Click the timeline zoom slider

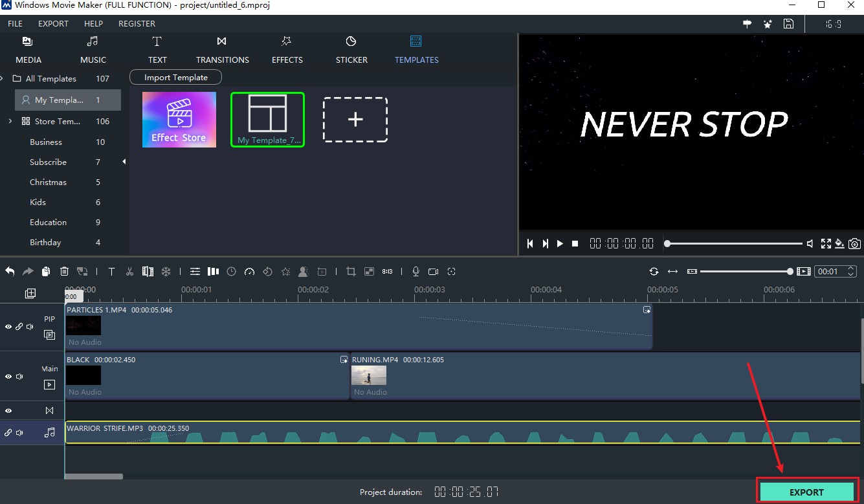[x=744, y=272]
